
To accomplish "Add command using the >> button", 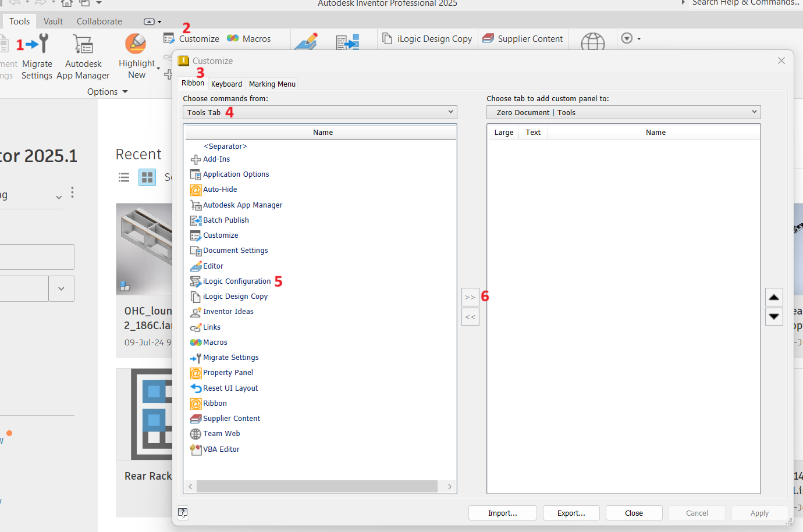I will pos(470,297).
